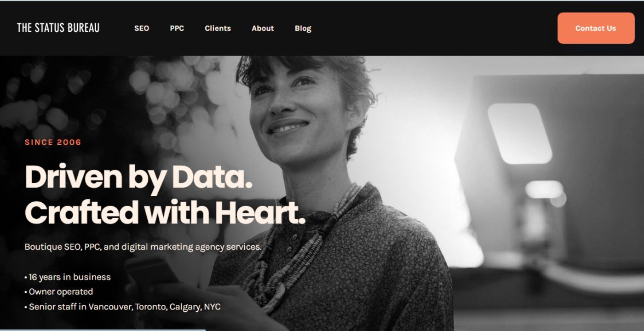The image size is (644, 331).
Task: Click the orange Contact Us button
Action: coord(596,28)
